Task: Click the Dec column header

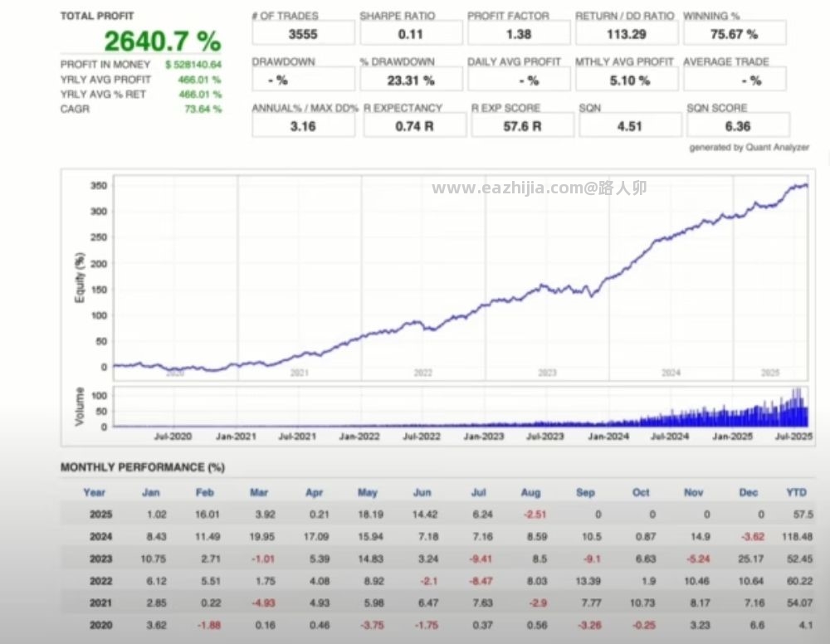Action: tap(749, 493)
